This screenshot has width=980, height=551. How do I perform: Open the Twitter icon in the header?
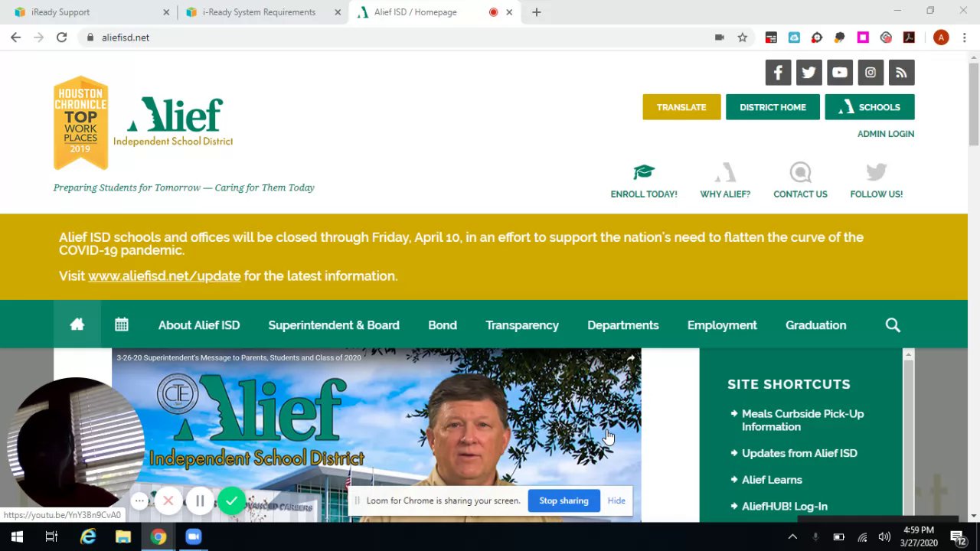(x=808, y=73)
